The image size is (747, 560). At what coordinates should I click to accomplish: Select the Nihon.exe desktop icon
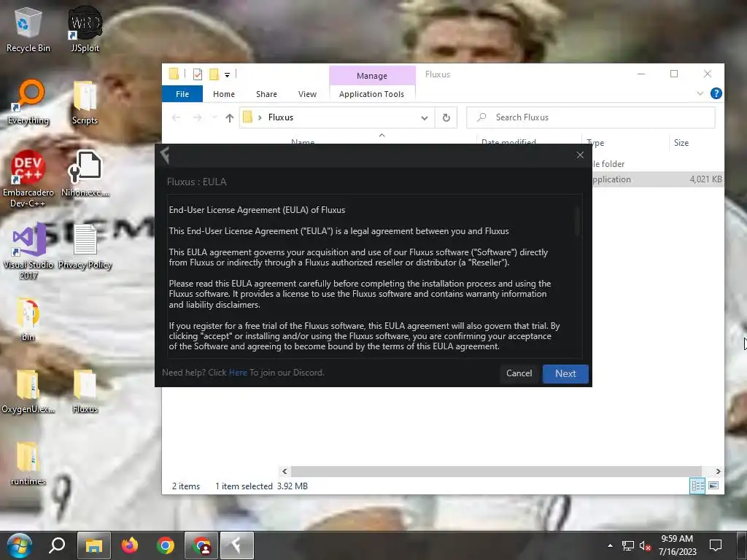click(85, 174)
